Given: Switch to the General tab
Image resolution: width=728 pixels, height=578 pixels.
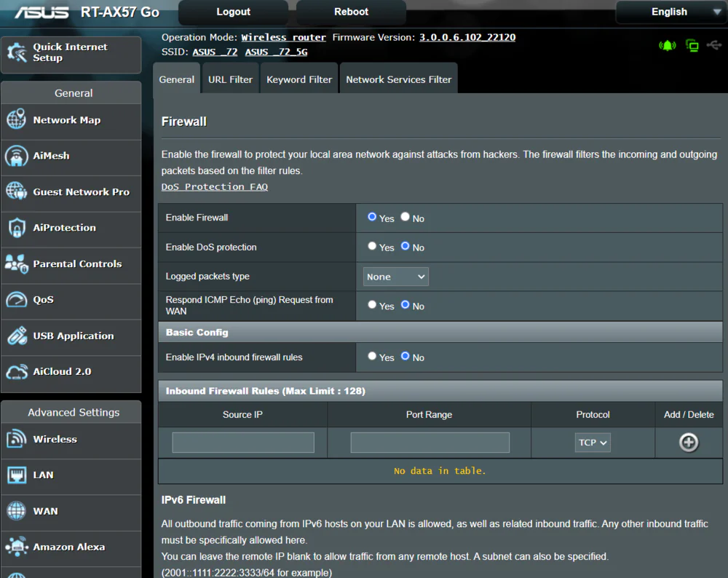Looking at the screenshot, I should pyautogui.click(x=176, y=79).
